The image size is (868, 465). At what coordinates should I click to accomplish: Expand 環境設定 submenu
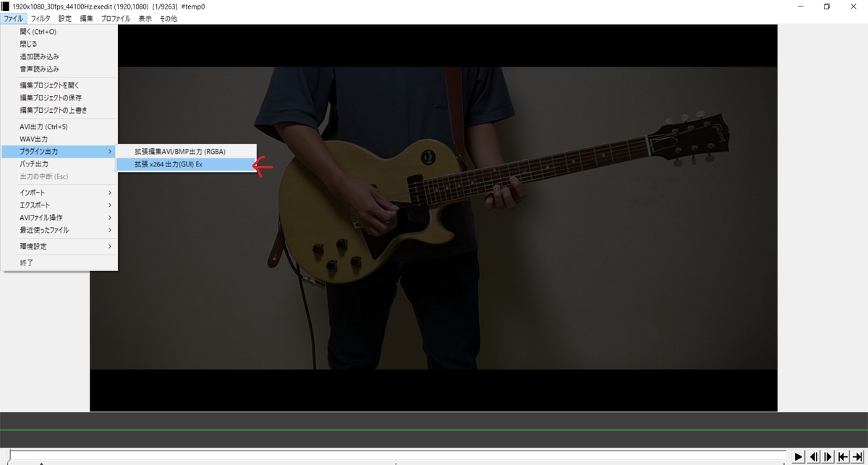tap(59, 247)
